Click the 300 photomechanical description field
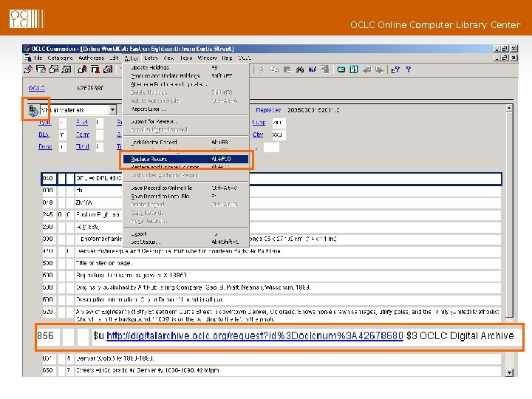Screen dimensions: 532x399 (x=288, y=239)
